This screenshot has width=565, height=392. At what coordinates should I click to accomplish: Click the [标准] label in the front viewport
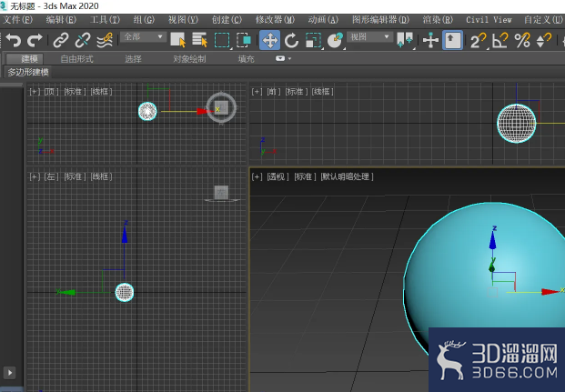[x=297, y=92]
